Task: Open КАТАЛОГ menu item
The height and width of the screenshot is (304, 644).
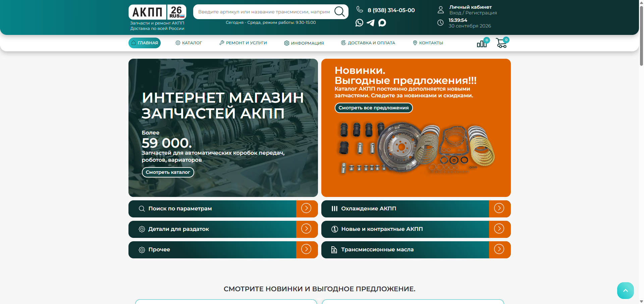Action: (189, 43)
